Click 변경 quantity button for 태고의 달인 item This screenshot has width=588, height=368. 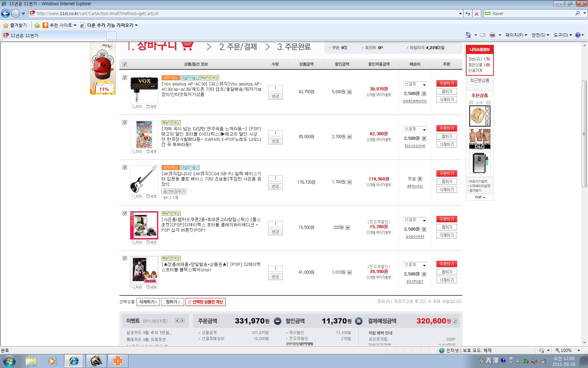tap(275, 141)
